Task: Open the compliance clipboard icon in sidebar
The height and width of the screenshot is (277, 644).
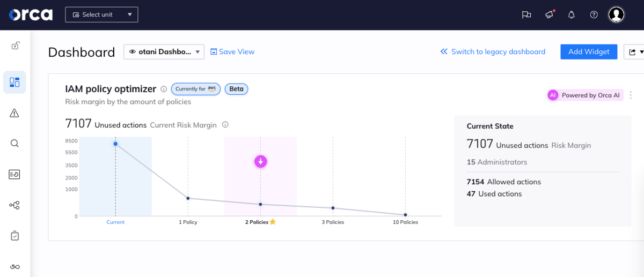Action: tap(15, 236)
